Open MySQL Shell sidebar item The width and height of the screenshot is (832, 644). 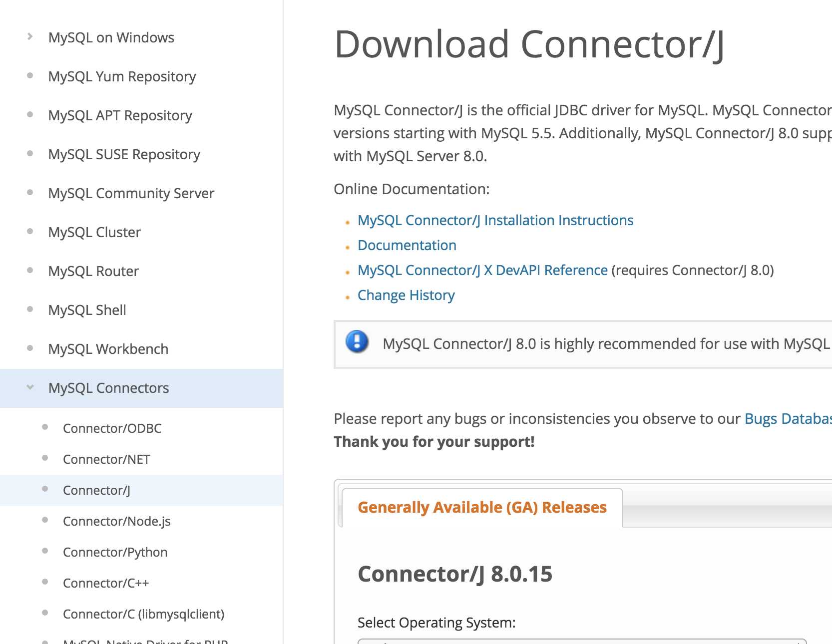pyautogui.click(x=87, y=310)
